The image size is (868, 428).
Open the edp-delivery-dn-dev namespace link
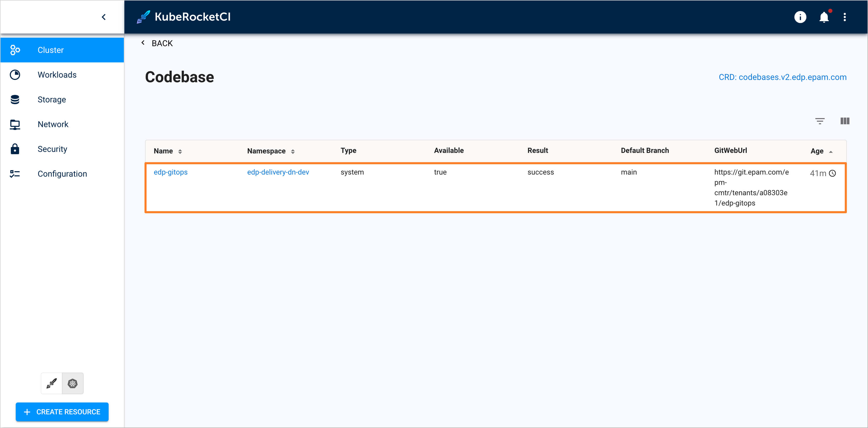(x=278, y=172)
